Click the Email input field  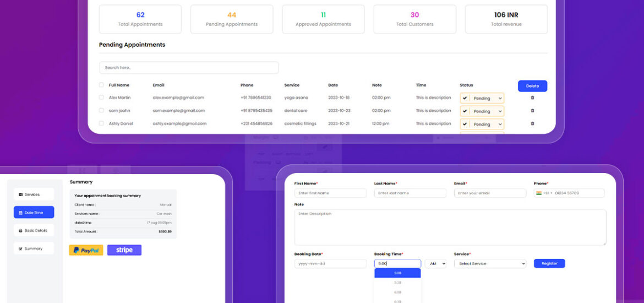490,193
